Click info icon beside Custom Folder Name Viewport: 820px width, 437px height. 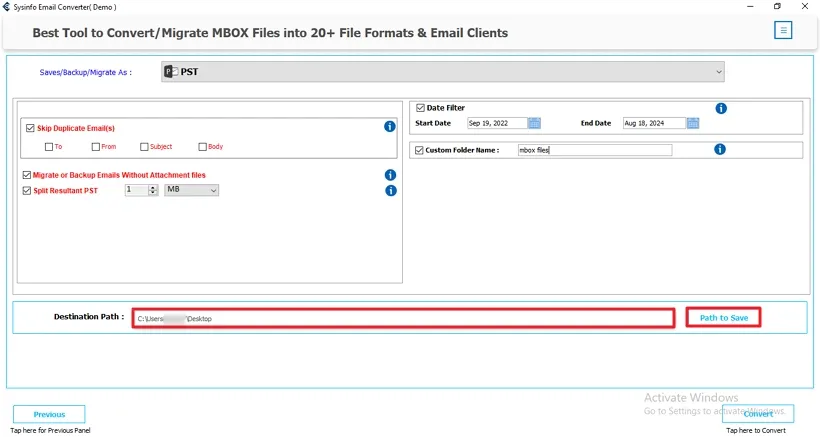pyautogui.click(x=720, y=150)
